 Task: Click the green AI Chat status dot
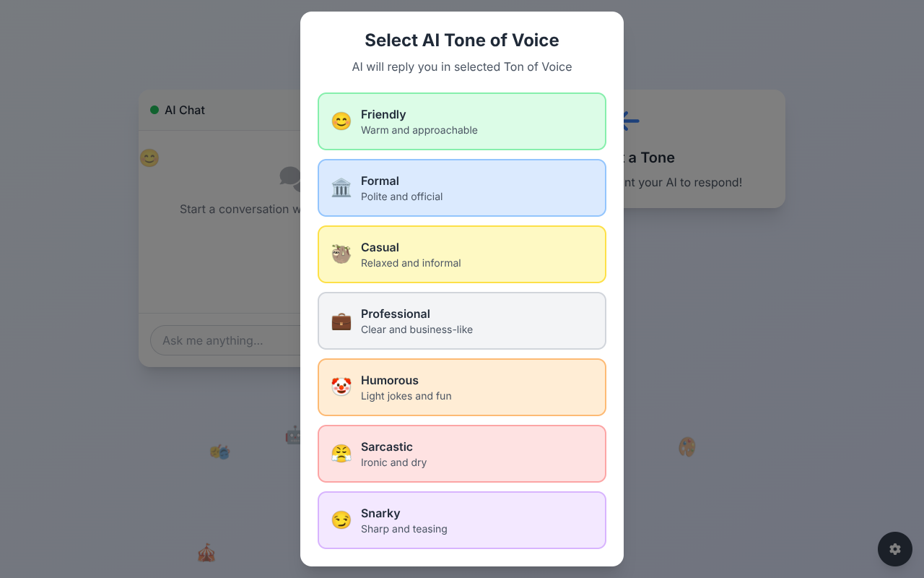pyautogui.click(x=154, y=110)
